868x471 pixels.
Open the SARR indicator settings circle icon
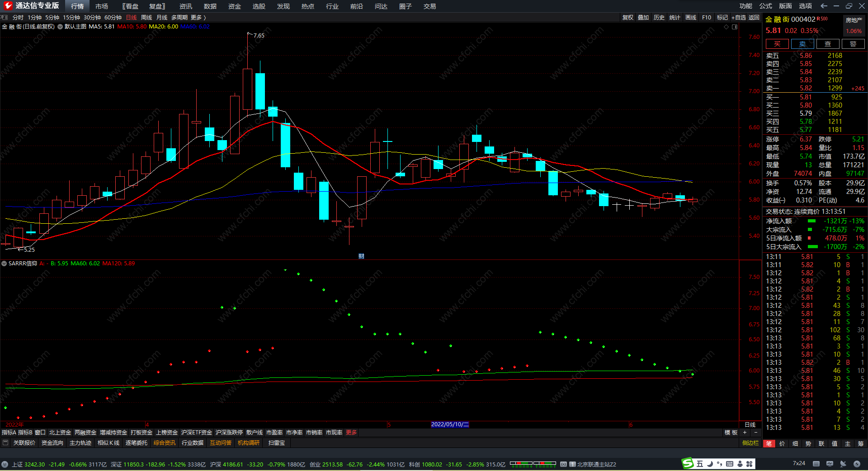click(4, 264)
